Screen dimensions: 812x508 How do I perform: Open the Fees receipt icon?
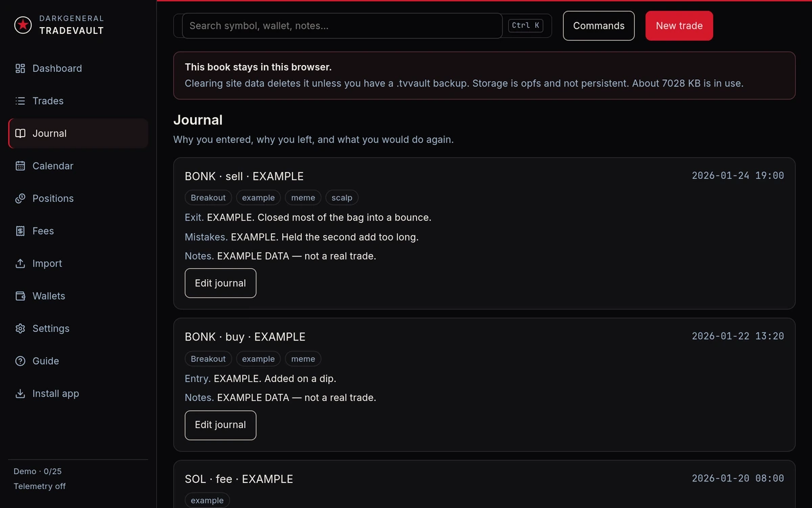(20, 231)
